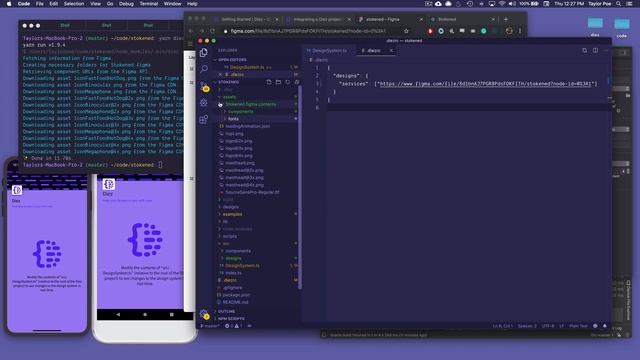Viewport: 640px width, 360px height.
Task: Click the Collapse Folders icon in the Explorer
Action: click(x=297, y=82)
